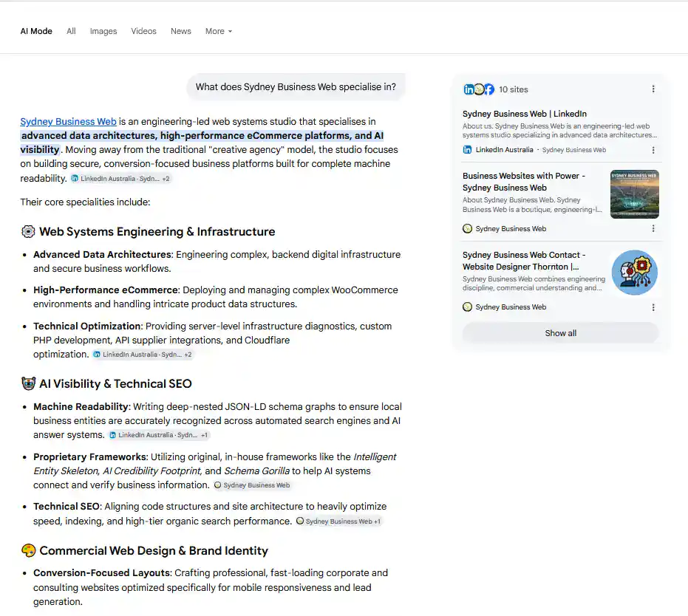Click 'Their core specialities include:' text

pyautogui.click(x=85, y=202)
